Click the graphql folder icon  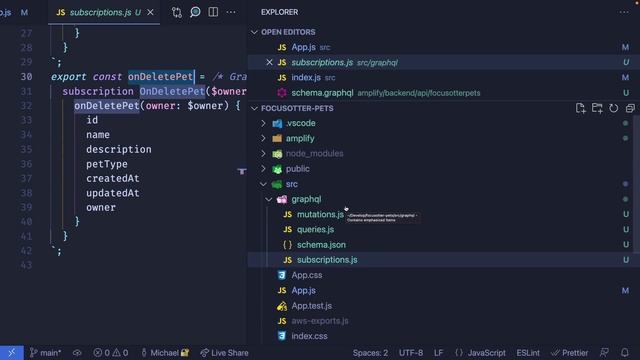pyautogui.click(x=282, y=199)
